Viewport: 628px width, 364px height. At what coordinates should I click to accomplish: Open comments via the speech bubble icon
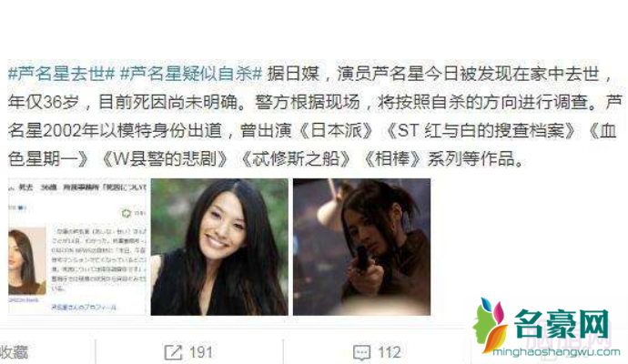point(361,352)
